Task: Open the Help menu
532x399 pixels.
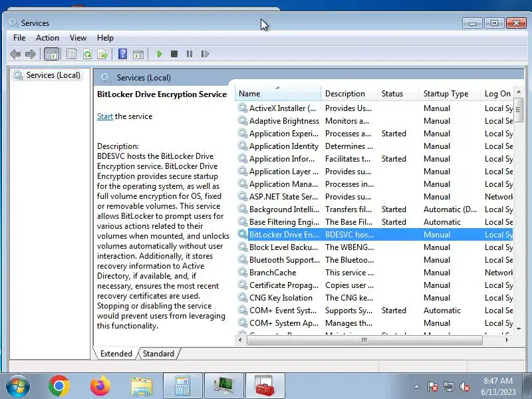Action: coord(105,38)
